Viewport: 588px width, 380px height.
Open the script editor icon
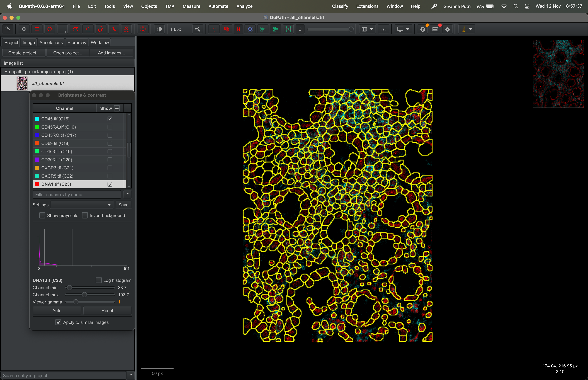pyautogui.click(x=383, y=29)
